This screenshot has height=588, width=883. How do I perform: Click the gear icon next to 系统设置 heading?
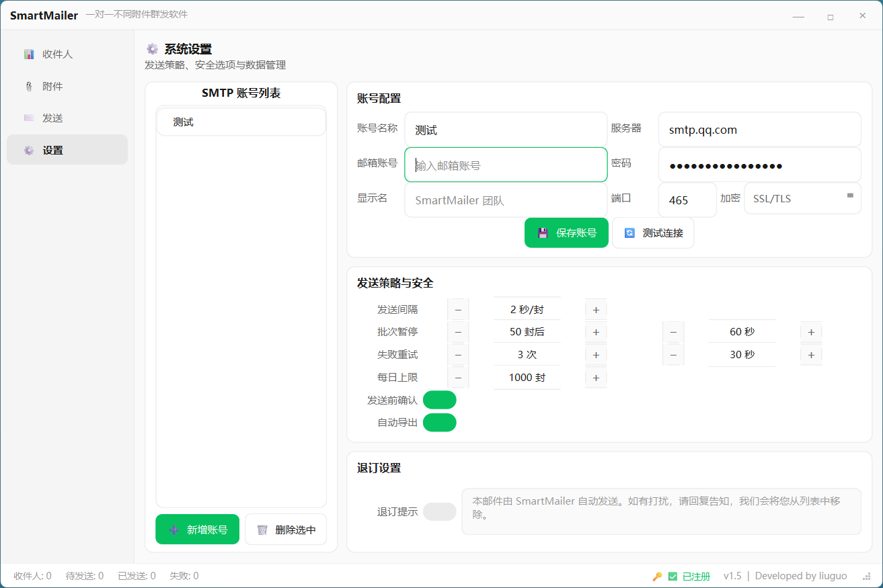tap(153, 49)
